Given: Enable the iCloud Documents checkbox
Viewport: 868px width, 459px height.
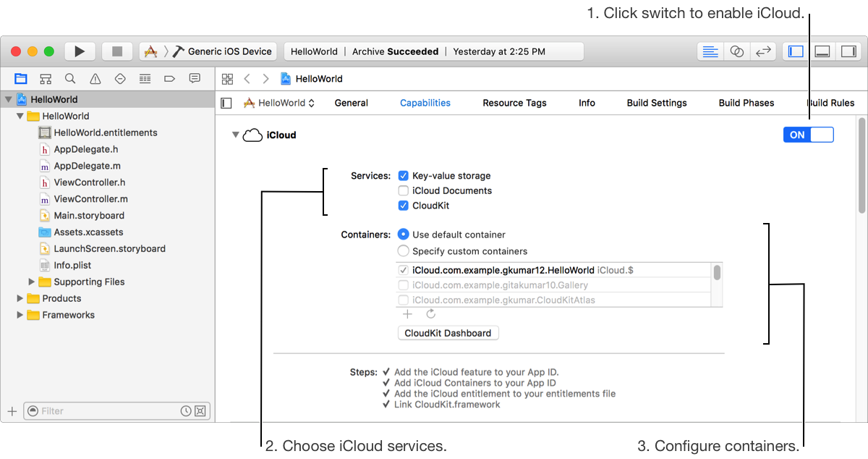Looking at the screenshot, I should coord(404,190).
